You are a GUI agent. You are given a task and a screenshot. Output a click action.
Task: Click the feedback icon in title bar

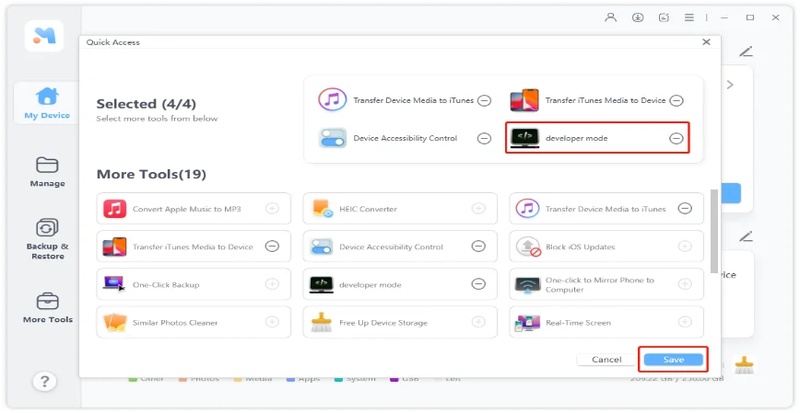(664, 17)
